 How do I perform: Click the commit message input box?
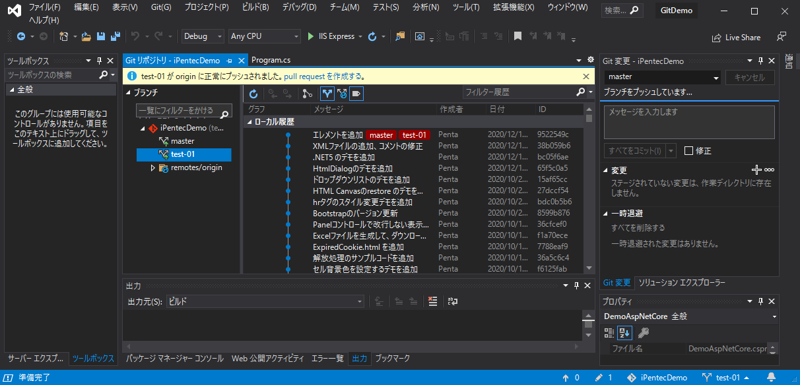coord(689,122)
